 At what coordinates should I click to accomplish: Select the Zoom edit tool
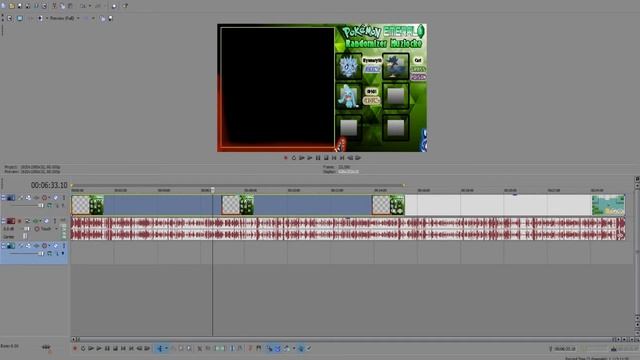point(189,349)
